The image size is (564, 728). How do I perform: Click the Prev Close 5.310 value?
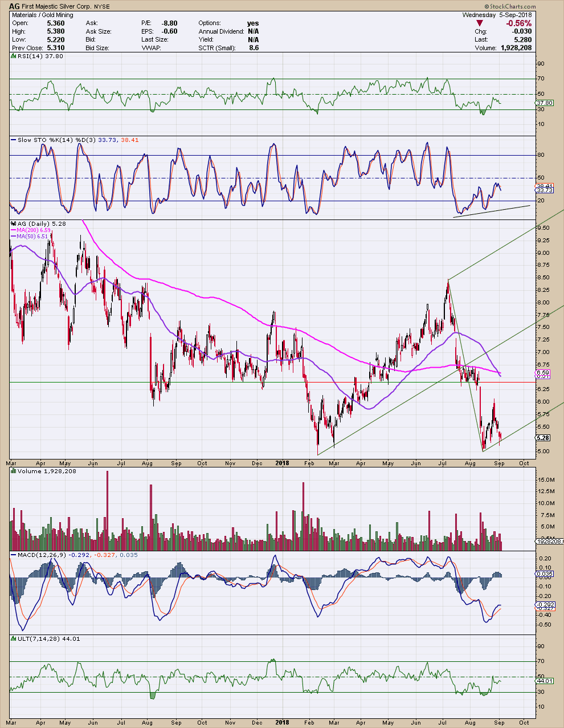pos(56,48)
